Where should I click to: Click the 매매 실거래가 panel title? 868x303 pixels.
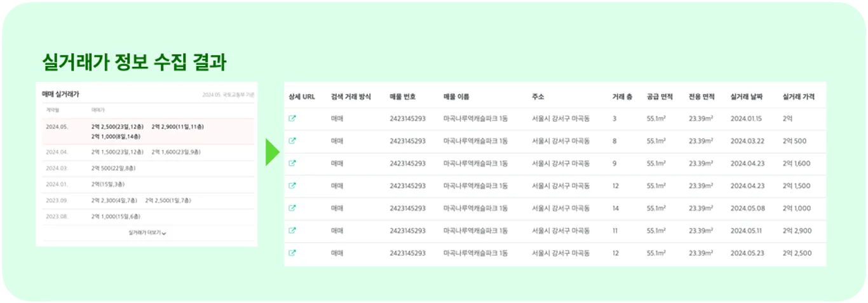[x=60, y=93]
